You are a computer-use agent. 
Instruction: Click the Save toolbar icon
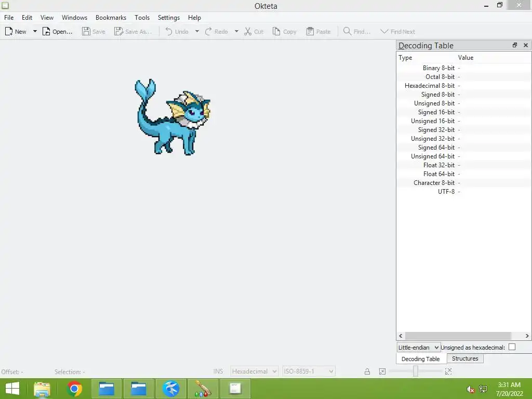tap(86, 32)
